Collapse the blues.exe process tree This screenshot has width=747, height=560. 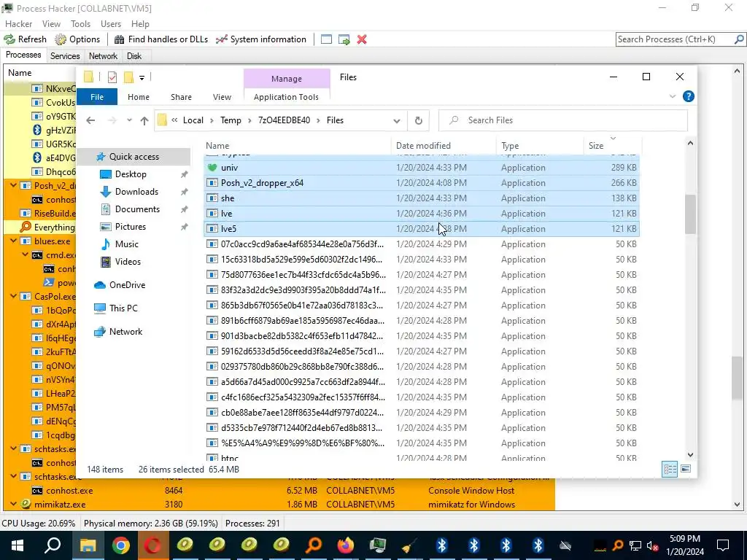(13, 241)
